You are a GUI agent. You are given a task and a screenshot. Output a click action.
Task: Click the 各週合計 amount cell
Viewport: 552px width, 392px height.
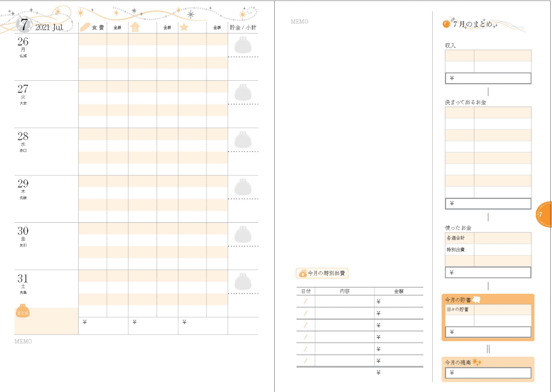pos(502,238)
